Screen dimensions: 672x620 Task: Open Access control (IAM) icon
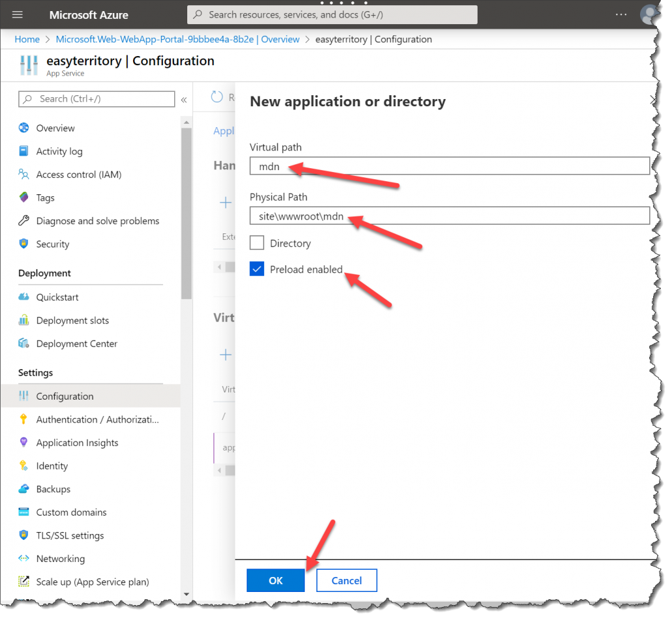[x=24, y=175]
